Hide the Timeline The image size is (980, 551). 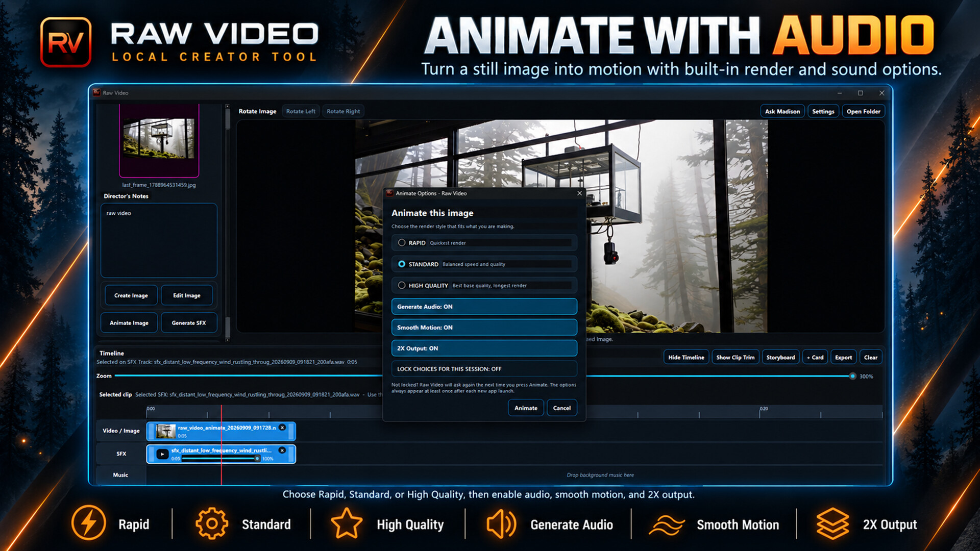click(x=686, y=358)
